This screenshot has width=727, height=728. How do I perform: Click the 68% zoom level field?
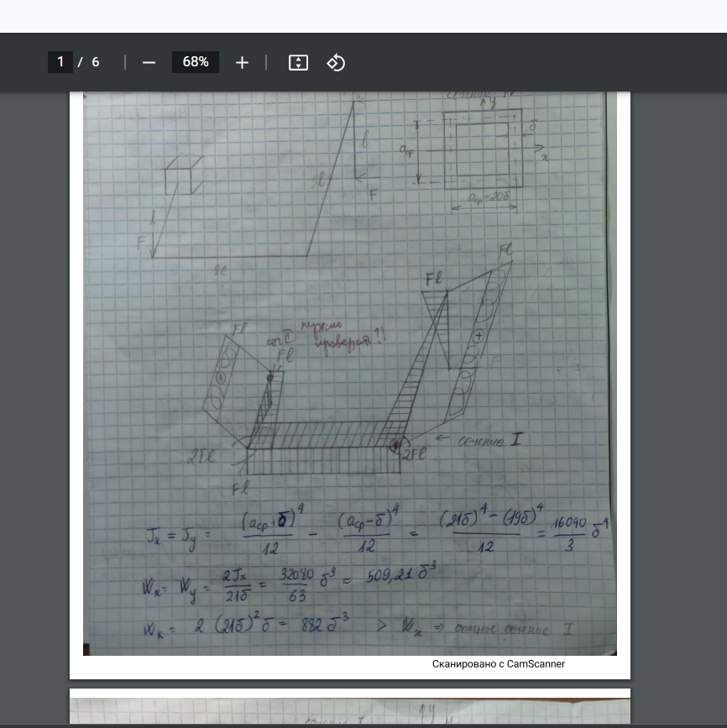(195, 62)
